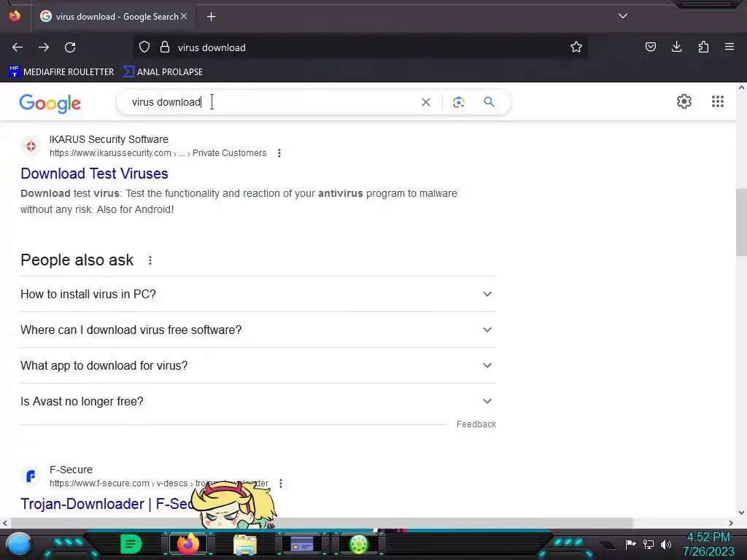This screenshot has width=747, height=560.
Task: Click the vertical scrollbar thumb
Action: coord(741,222)
